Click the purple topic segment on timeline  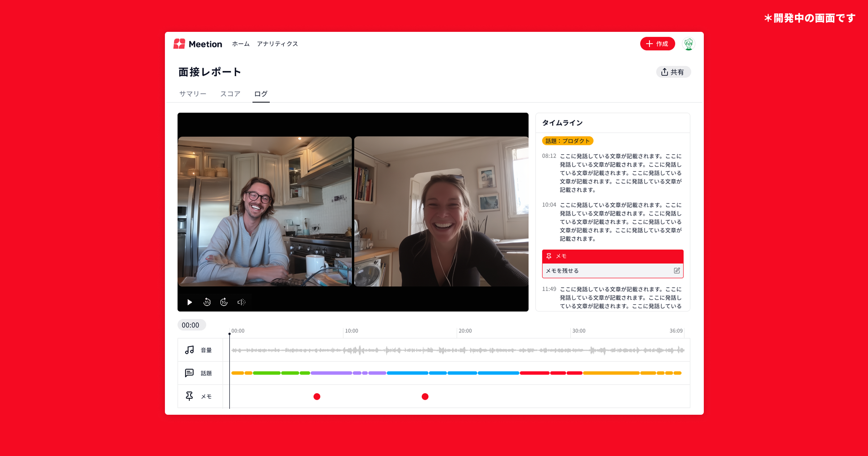(331, 373)
